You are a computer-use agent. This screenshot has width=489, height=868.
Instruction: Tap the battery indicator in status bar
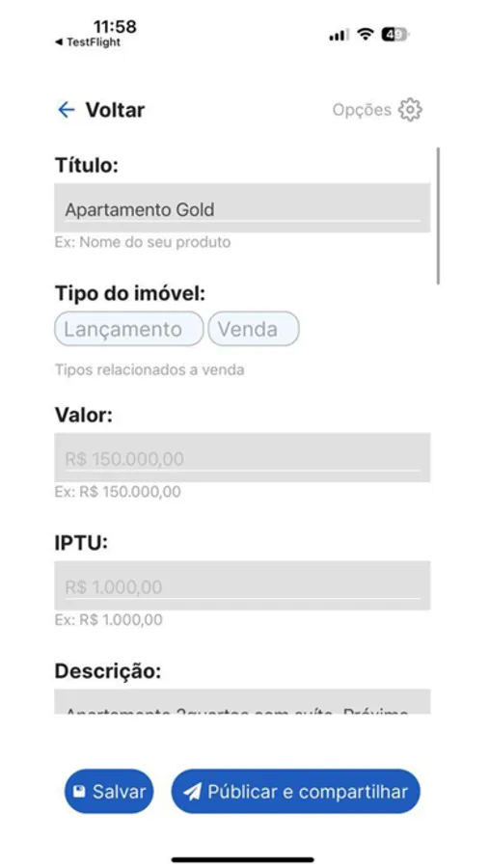pyautogui.click(x=395, y=35)
